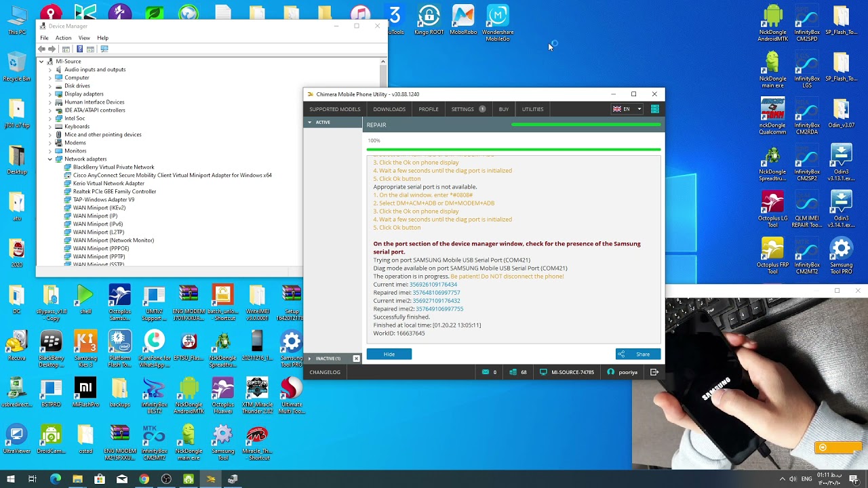The image size is (868, 488).
Task: Click the pooriya user account entry
Action: tap(623, 372)
